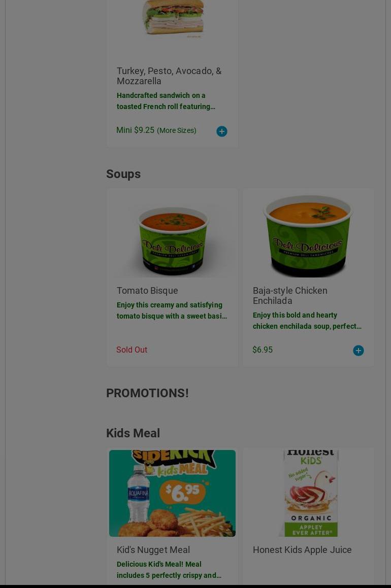Select the Sold Out label on Tomato Bisque

click(132, 350)
